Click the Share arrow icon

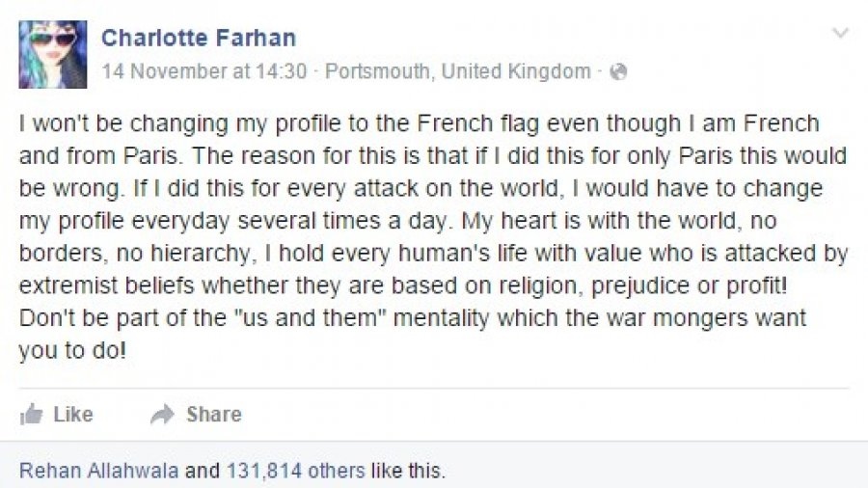tap(163, 415)
